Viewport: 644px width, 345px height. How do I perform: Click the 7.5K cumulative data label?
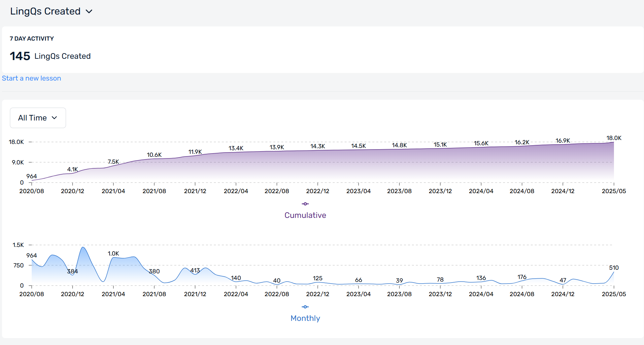click(113, 162)
